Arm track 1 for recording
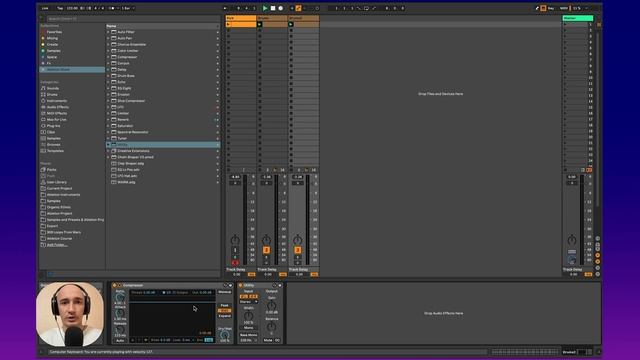The width and height of the screenshot is (640, 360). pyautogui.click(x=235, y=263)
